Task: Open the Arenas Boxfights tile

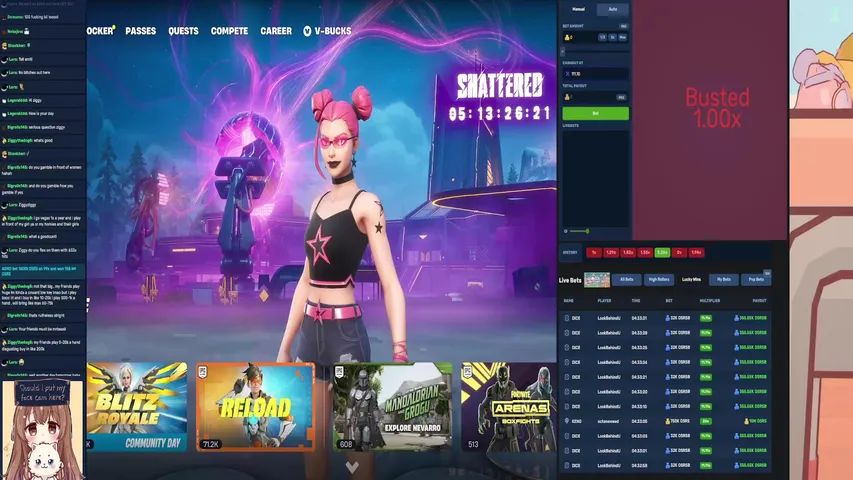Action: click(509, 407)
